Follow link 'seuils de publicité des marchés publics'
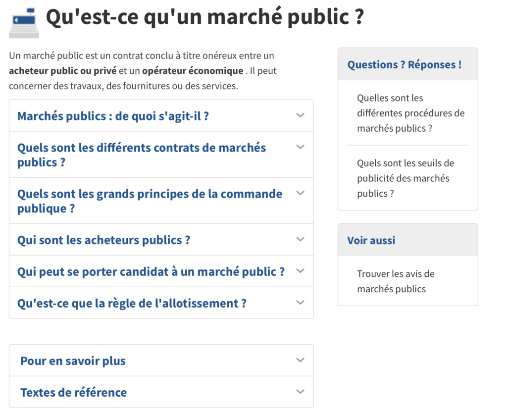The width and height of the screenshot is (507, 420). tap(406, 178)
